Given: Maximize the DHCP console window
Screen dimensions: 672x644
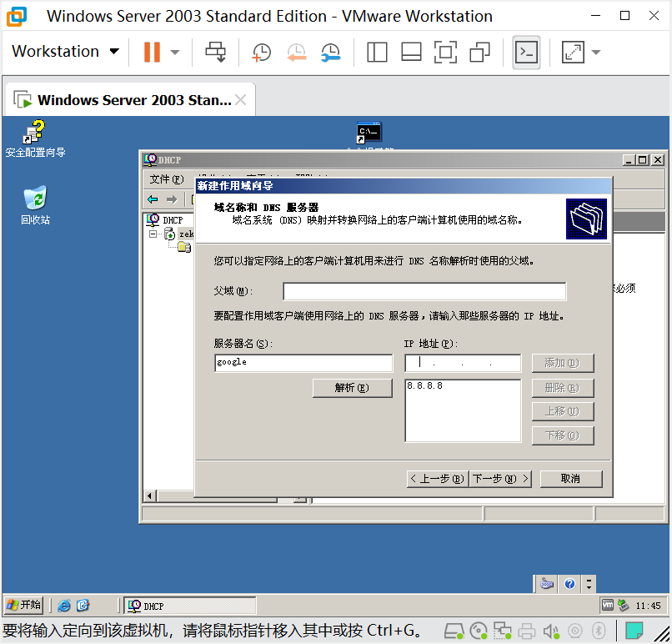Looking at the screenshot, I should (x=643, y=160).
